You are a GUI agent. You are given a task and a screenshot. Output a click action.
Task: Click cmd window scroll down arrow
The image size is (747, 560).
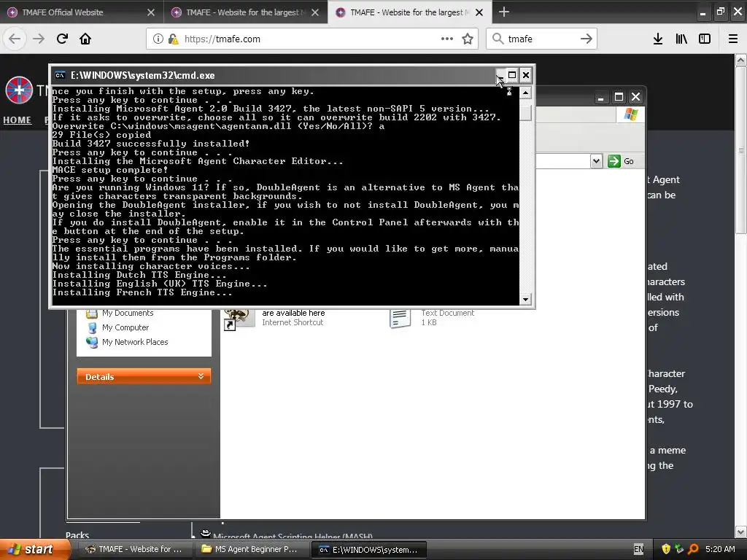click(x=525, y=300)
